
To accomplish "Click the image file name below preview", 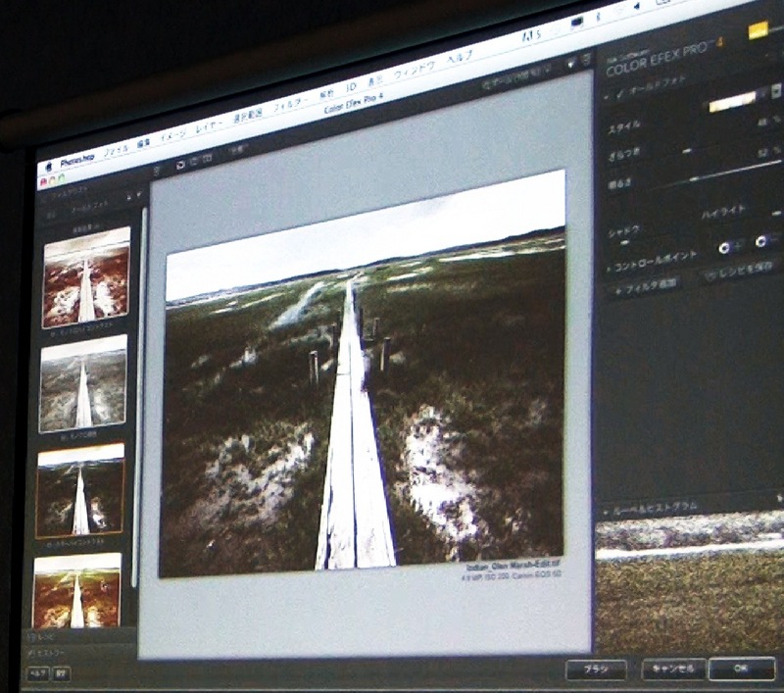I will tap(513, 565).
